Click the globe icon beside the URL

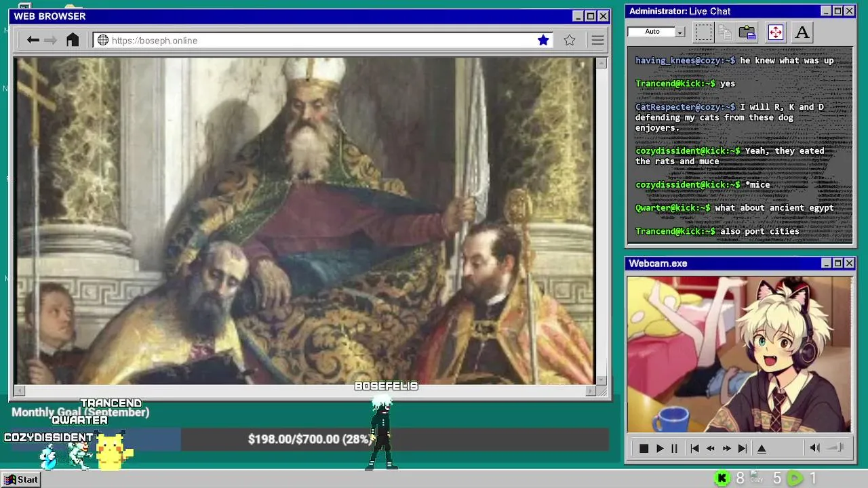pos(103,40)
